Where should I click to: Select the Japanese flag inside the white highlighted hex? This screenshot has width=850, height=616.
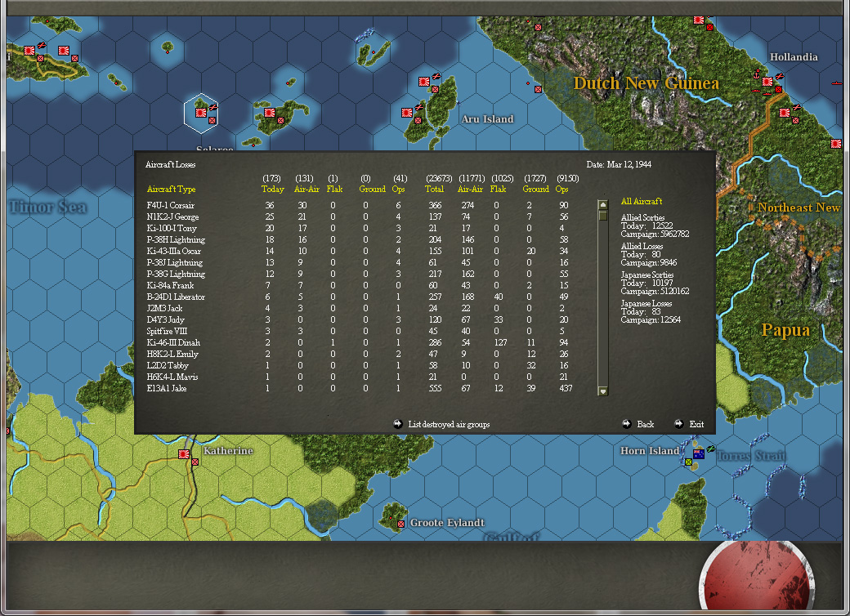click(201, 113)
